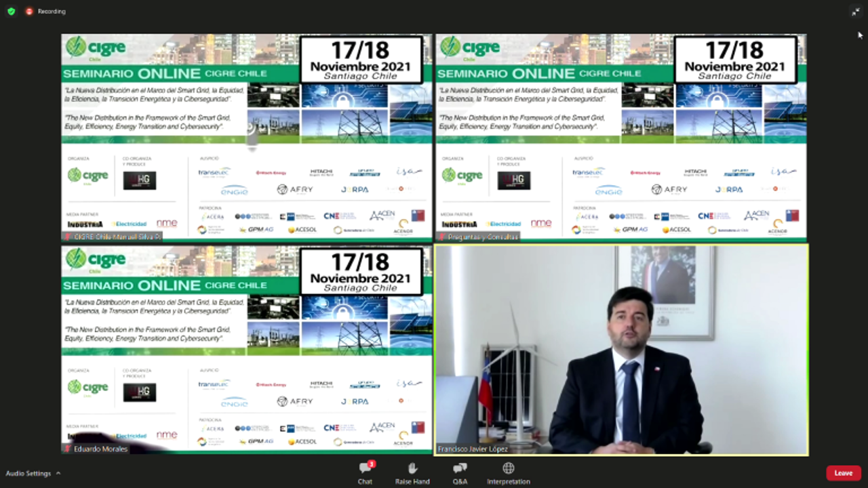Exit full screen with the arrows icon
This screenshot has height=488, width=868.
click(x=856, y=11)
